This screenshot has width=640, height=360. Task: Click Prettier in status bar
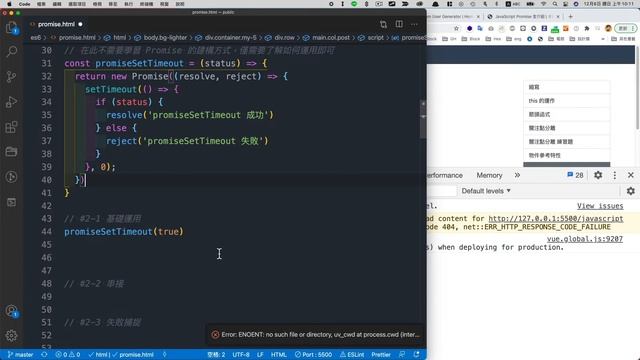381,355
